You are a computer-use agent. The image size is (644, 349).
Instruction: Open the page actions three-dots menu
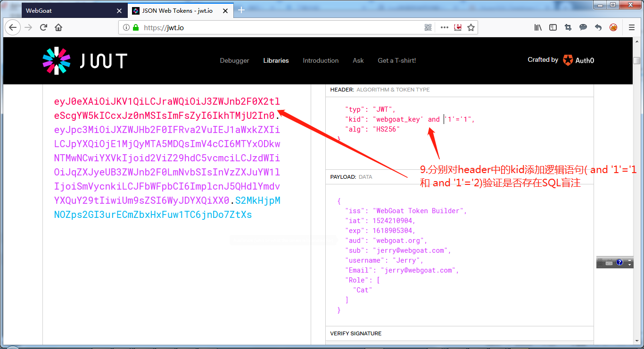click(x=444, y=27)
